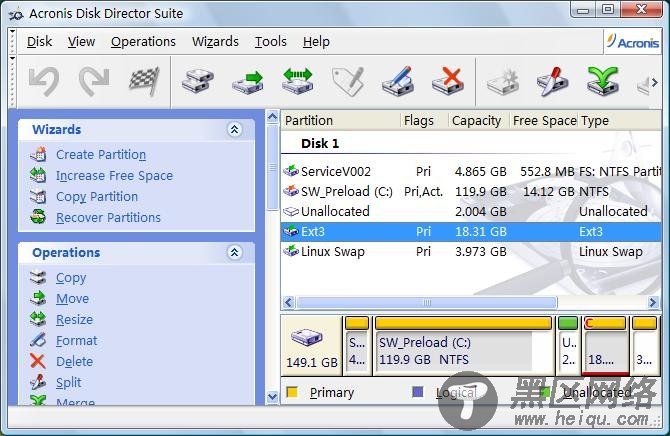Click the Recover Partitions wizard icon

(x=38, y=217)
